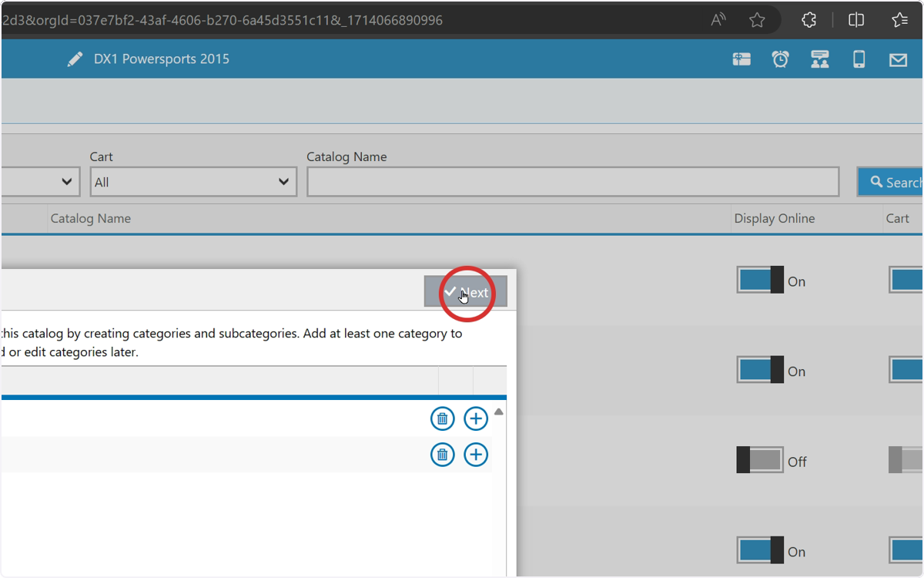The image size is (924, 578).
Task: Click the mobile phone icon in header
Action: click(x=859, y=59)
